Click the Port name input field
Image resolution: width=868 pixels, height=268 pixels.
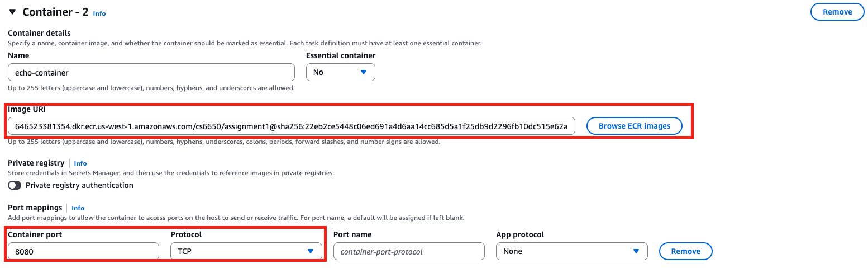408,251
